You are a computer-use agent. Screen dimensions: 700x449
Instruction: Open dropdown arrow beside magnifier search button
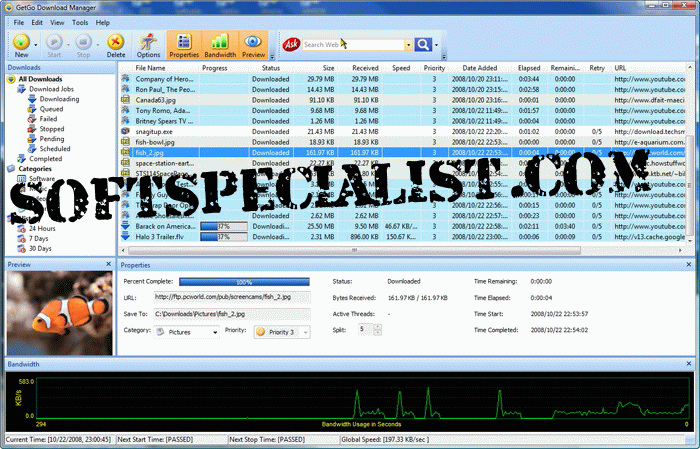tap(436, 45)
